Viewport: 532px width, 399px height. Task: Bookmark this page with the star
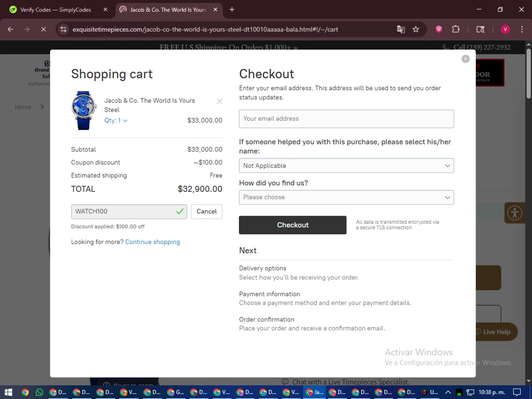pos(416,29)
